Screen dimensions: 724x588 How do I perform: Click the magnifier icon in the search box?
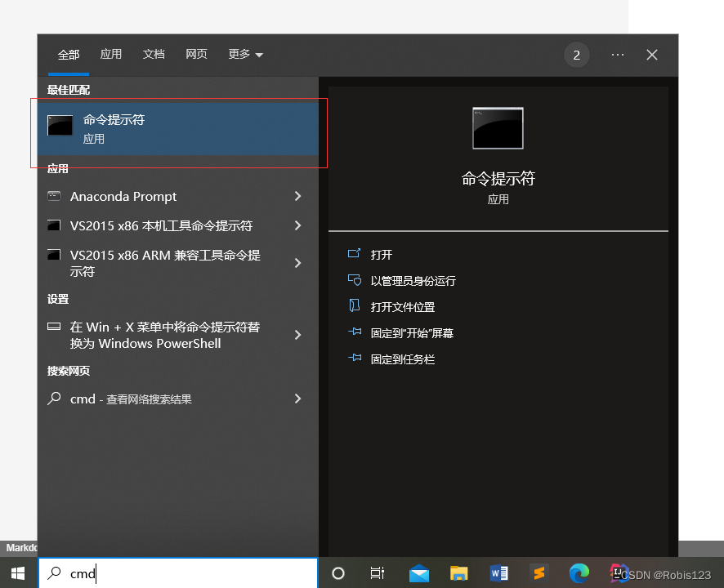click(x=52, y=573)
